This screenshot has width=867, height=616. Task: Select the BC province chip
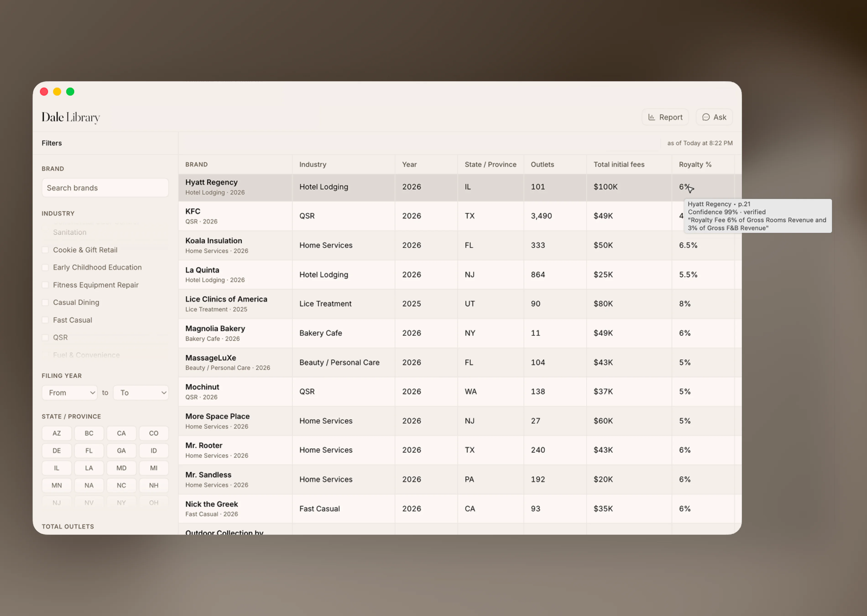[x=89, y=433]
